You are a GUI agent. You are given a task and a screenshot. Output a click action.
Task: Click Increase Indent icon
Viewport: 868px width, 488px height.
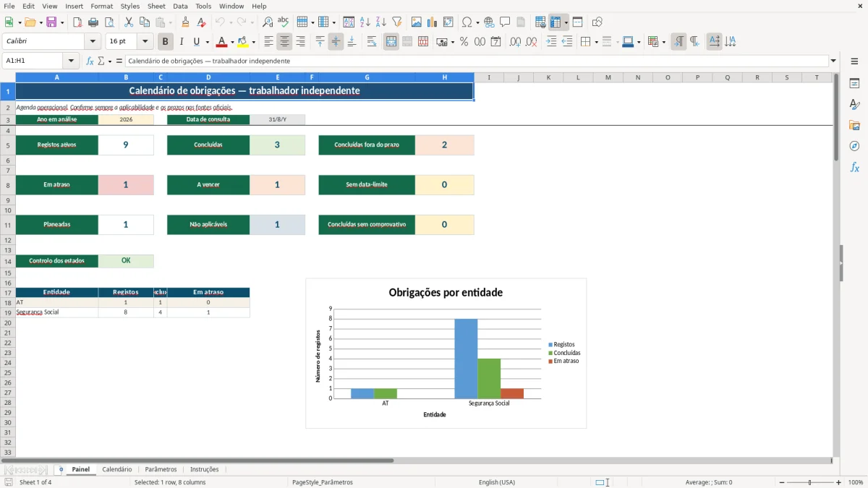pyautogui.click(x=551, y=42)
